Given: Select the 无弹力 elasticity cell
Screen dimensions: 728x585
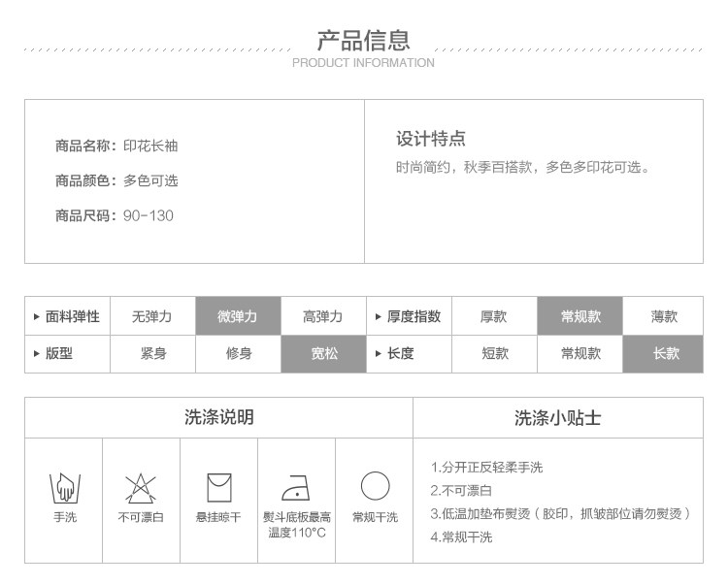Looking at the screenshot, I should (152, 316).
